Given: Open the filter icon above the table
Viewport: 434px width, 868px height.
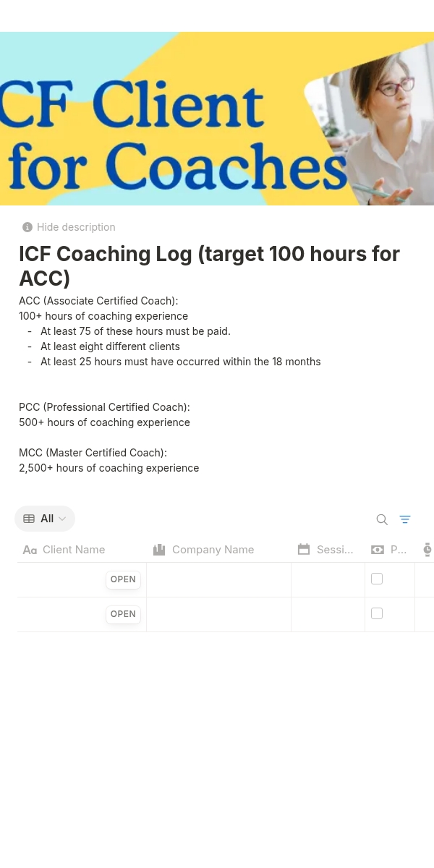Looking at the screenshot, I should click(405, 519).
